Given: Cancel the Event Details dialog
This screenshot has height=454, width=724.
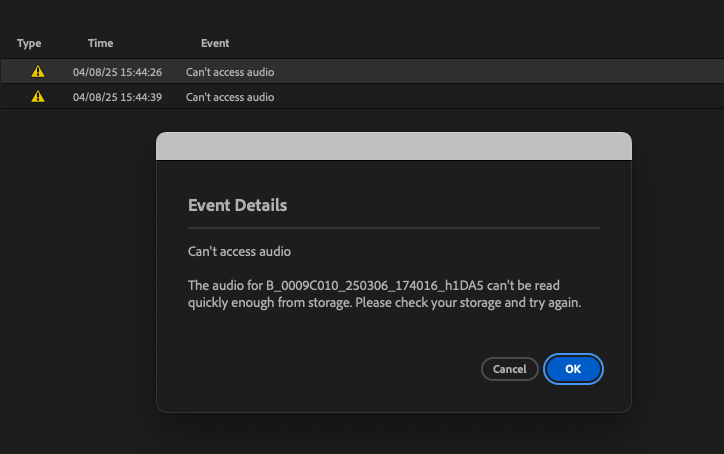Looking at the screenshot, I should pos(510,369).
